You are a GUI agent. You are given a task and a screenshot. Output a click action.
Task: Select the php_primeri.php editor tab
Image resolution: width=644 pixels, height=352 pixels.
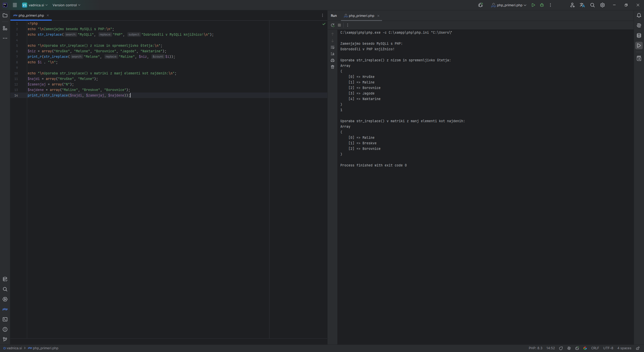[x=31, y=15]
